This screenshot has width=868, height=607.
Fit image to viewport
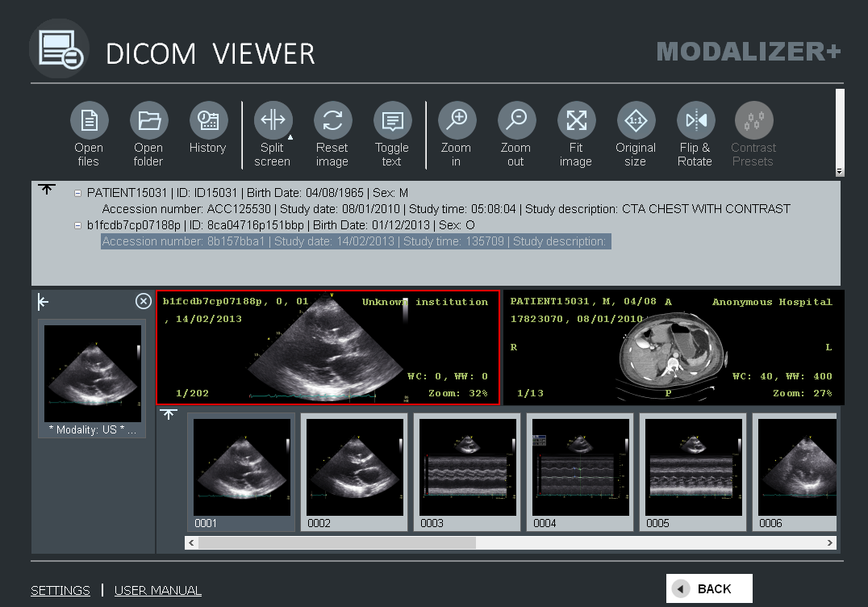576,121
